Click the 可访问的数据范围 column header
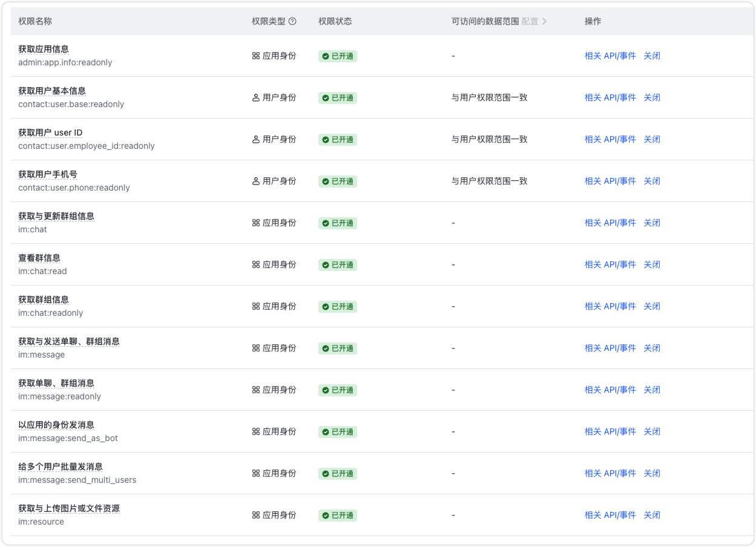 pyautogui.click(x=485, y=21)
